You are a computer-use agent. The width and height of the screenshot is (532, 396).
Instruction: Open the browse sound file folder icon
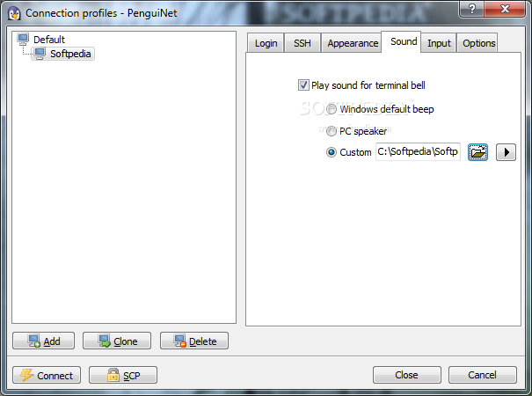pyautogui.click(x=477, y=152)
